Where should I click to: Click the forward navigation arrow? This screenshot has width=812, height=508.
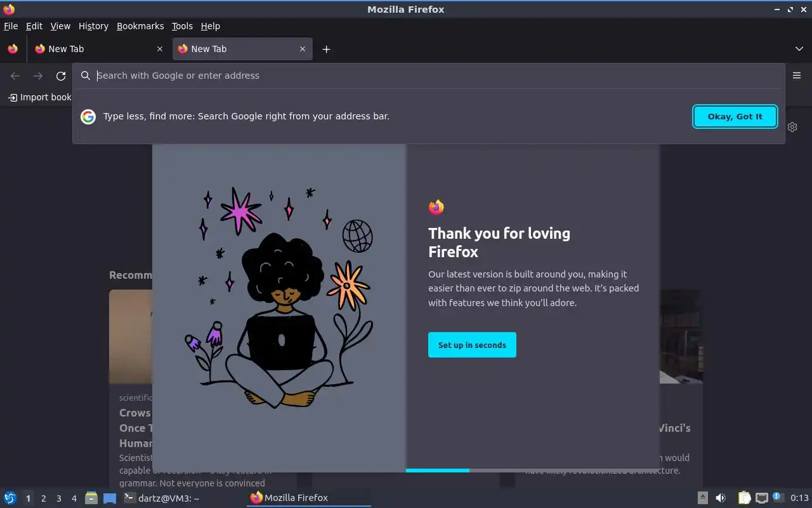38,76
